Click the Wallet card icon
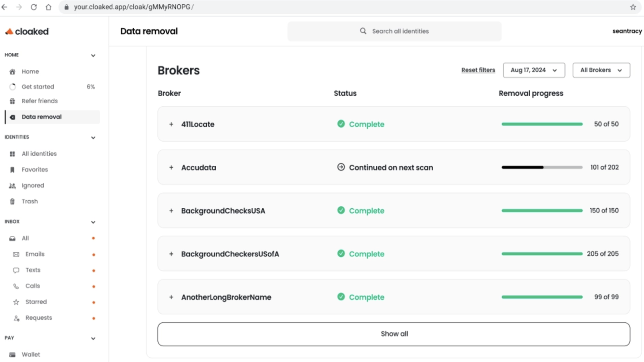The height and width of the screenshot is (362, 644). tap(12, 355)
